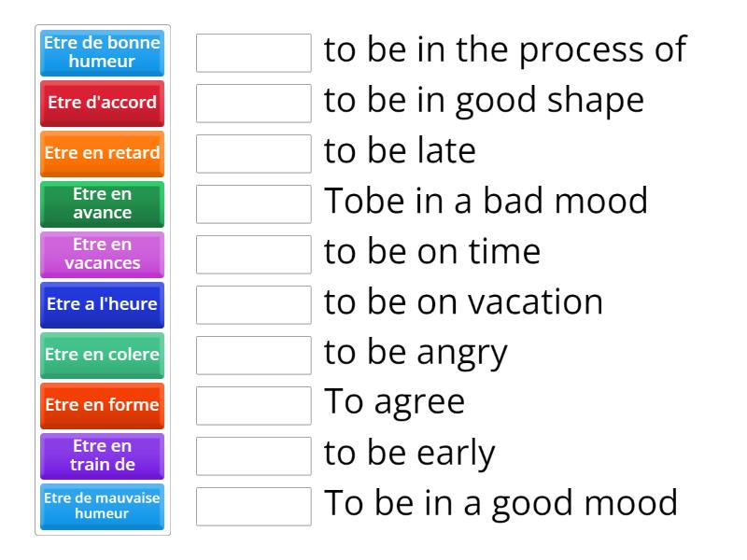Select the red 'Etre d'accord' tile
This screenshot has height=560, width=747.
pyautogui.click(x=103, y=103)
